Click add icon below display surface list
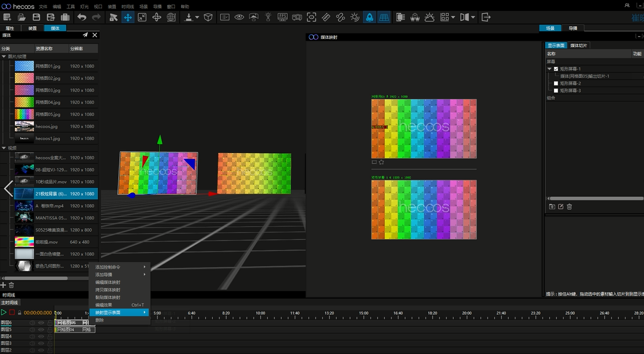Viewport: 644px width, 354px height. coord(552,207)
